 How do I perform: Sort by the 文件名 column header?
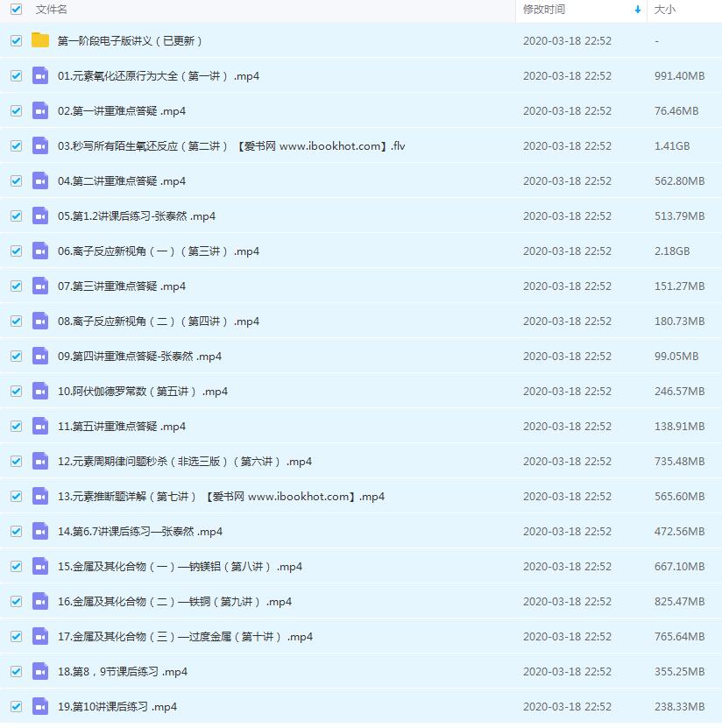tap(51, 10)
